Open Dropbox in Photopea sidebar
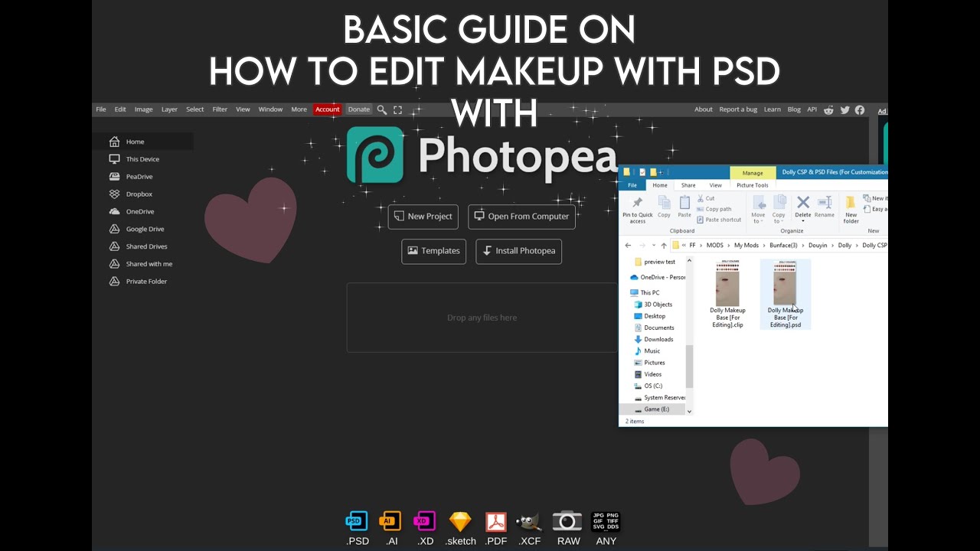This screenshot has height=551, width=980. [131, 194]
